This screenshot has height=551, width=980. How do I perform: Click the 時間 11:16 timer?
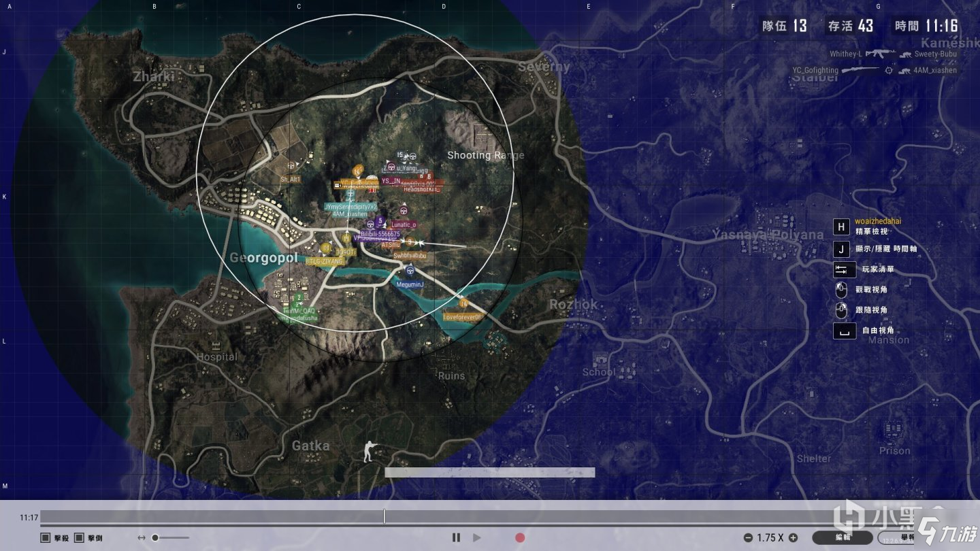(x=926, y=26)
